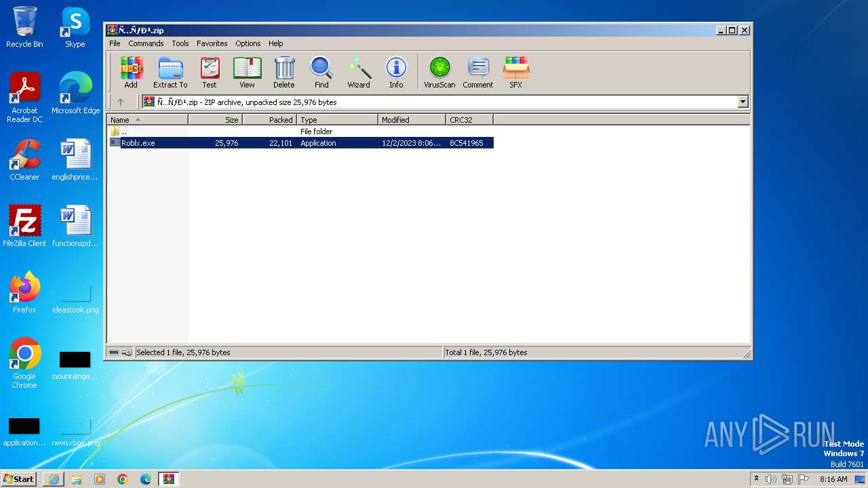Select the Roblx.exe file row
This screenshot has height=488, width=868.
pos(301,143)
